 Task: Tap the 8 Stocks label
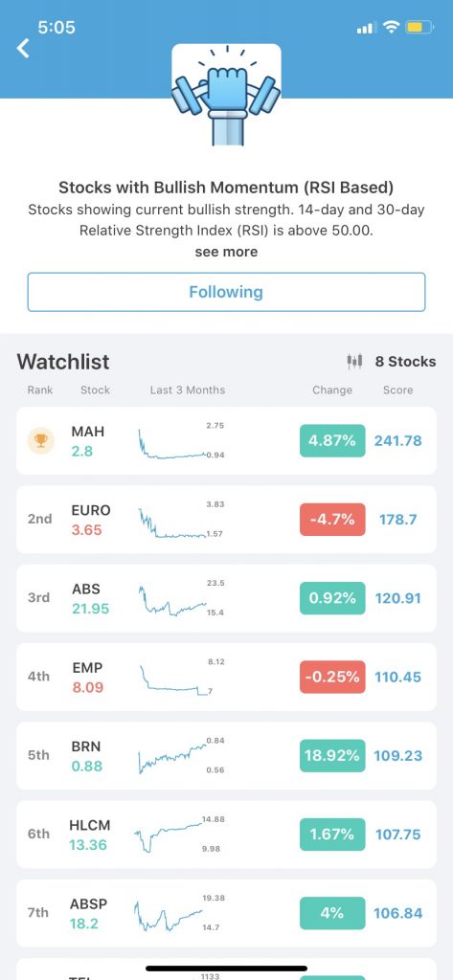(x=405, y=361)
